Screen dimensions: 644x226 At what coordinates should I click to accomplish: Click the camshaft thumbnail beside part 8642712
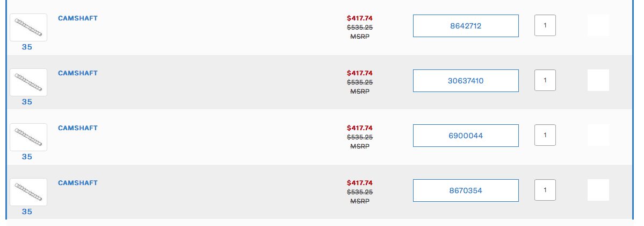coord(28,27)
